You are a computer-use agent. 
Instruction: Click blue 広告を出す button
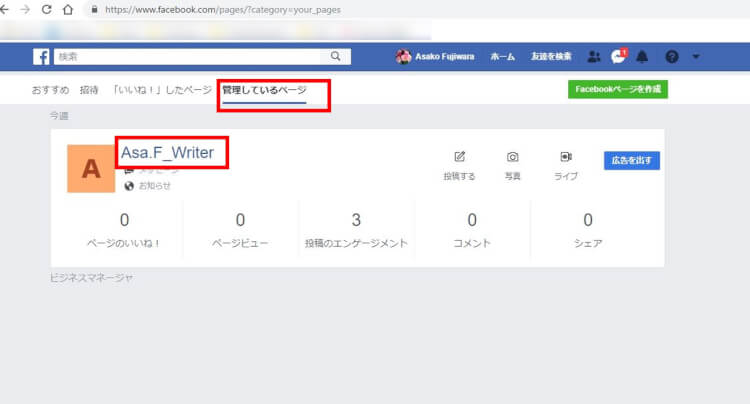pos(631,161)
